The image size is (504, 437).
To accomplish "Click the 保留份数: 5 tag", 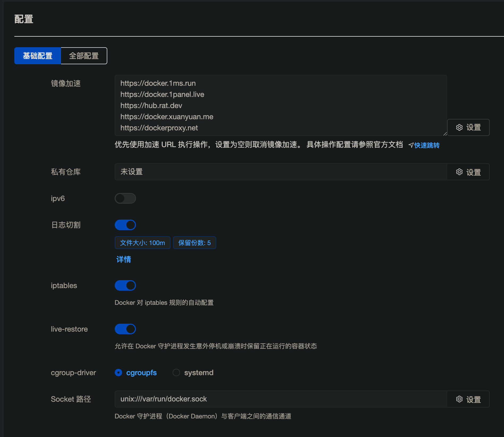I will pos(194,243).
